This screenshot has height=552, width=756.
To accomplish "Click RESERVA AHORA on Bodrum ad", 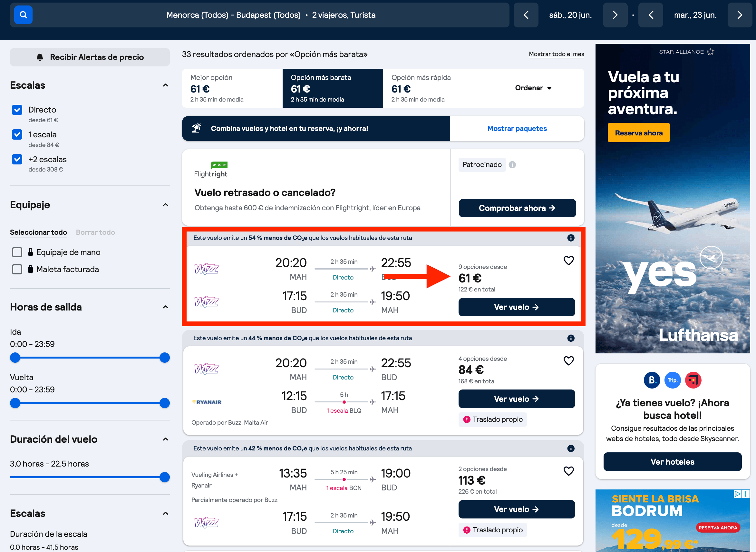I will pos(718,527).
